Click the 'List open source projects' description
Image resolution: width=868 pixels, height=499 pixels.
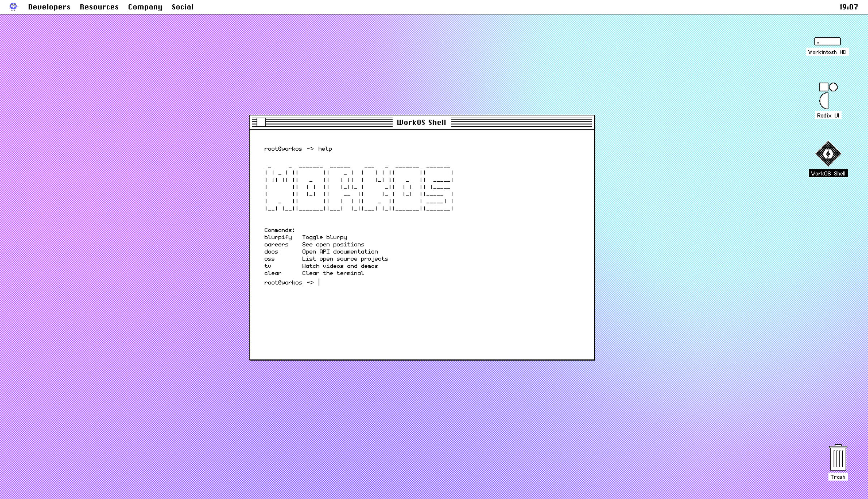[x=345, y=259]
